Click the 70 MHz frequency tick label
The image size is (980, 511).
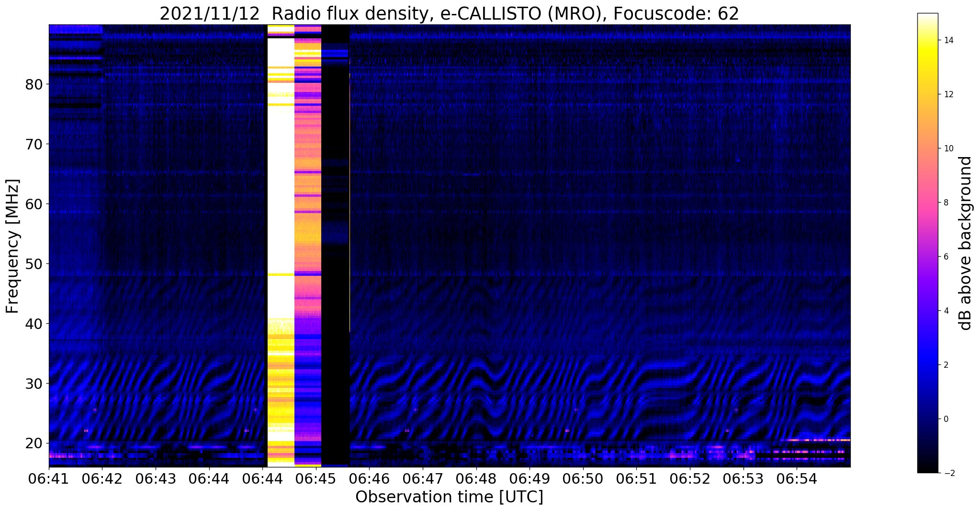pyautogui.click(x=34, y=144)
